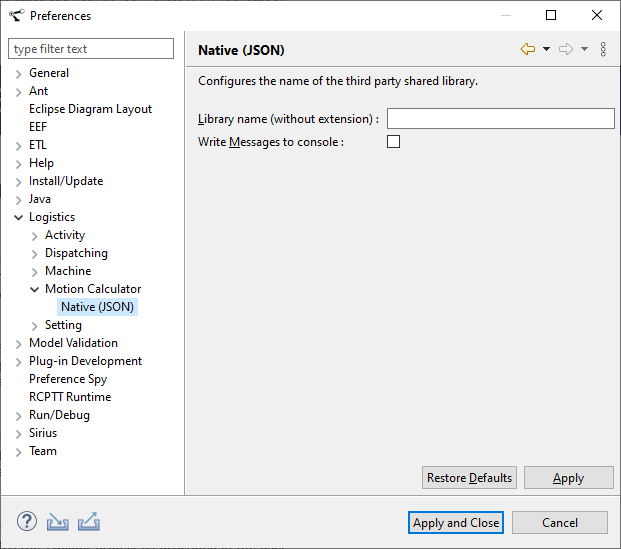This screenshot has width=621, height=549.
Task: Collapse the Logistics tree node
Action: [x=19, y=217]
